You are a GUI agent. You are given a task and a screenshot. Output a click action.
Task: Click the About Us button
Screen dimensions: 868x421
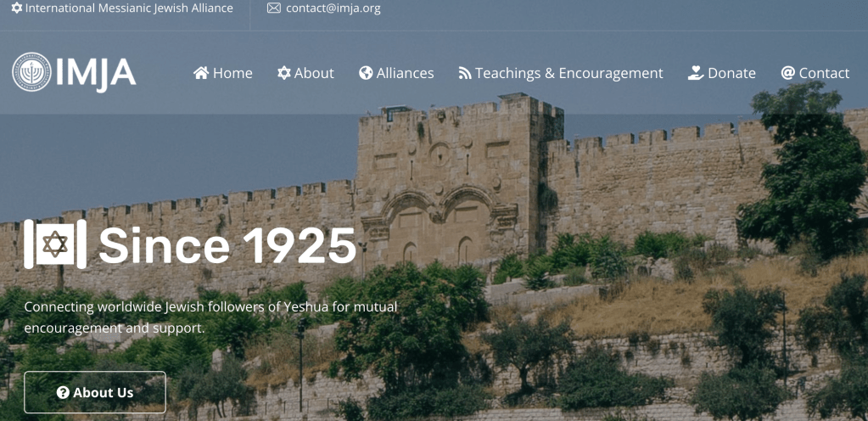[95, 392]
